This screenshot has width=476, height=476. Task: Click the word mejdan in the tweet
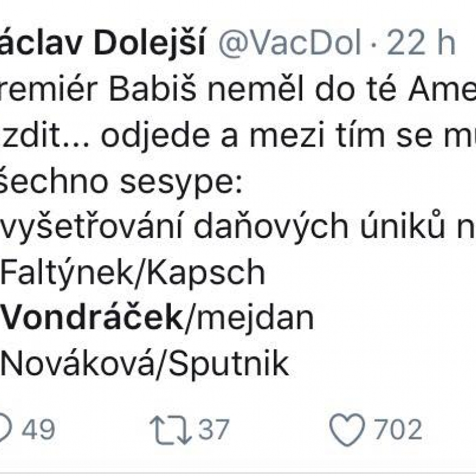pos(255,318)
